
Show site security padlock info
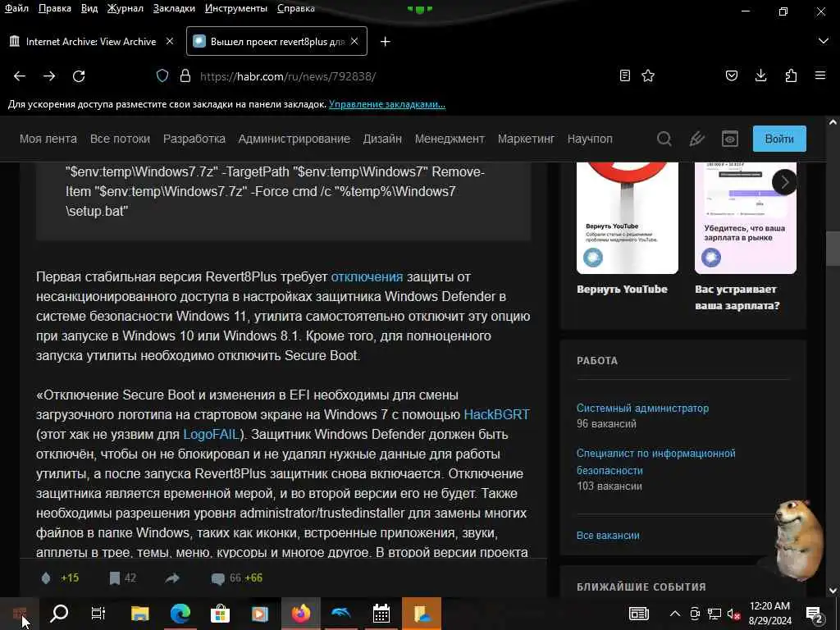click(x=185, y=75)
